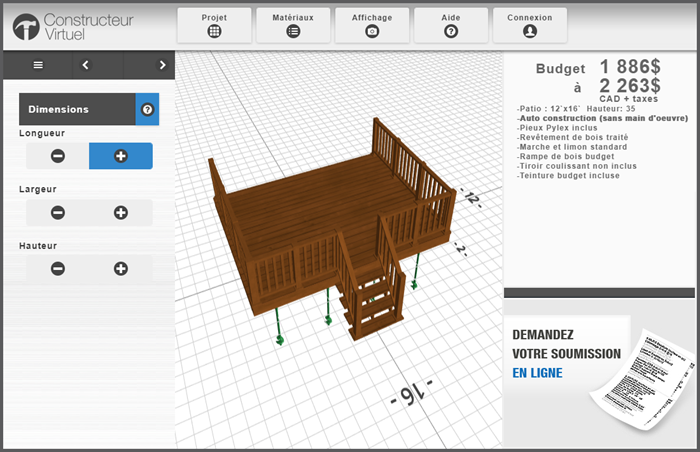
Task: Open the Affichage menu
Action: coord(372,25)
